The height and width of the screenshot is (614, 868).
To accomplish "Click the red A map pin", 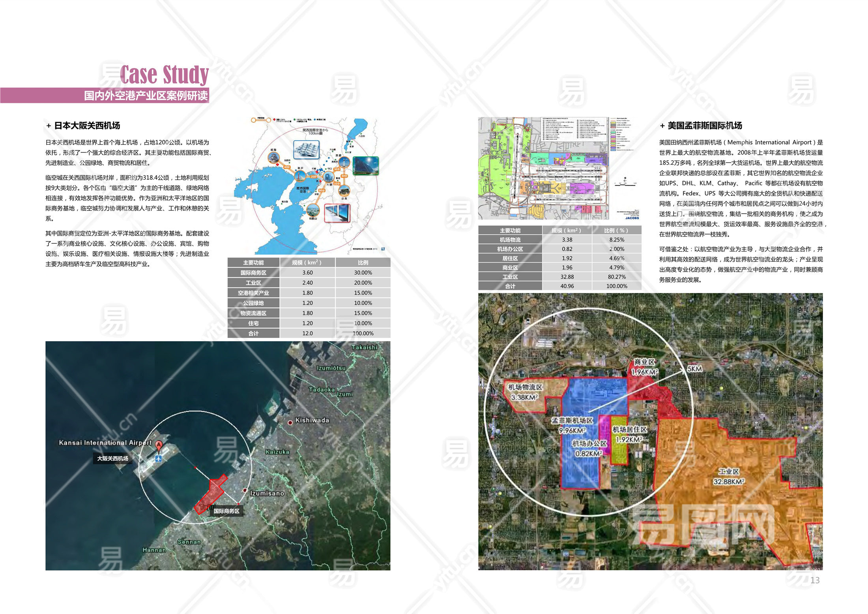I will tap(159, 446).
